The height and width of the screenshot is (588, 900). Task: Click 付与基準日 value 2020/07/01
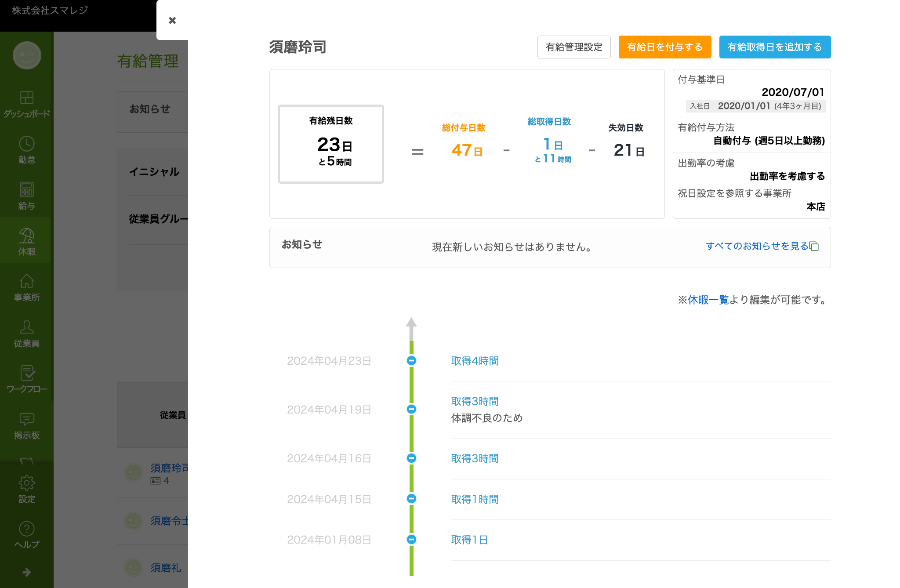[793, 92]
